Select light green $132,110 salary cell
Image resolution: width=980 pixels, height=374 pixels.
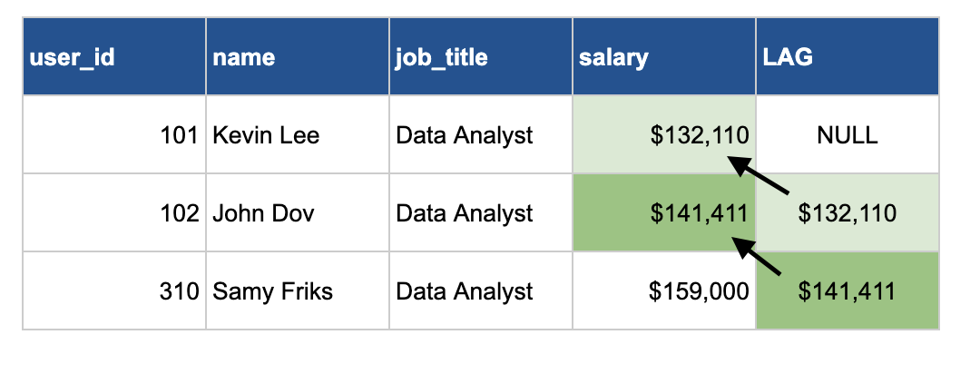pos(663,135)
